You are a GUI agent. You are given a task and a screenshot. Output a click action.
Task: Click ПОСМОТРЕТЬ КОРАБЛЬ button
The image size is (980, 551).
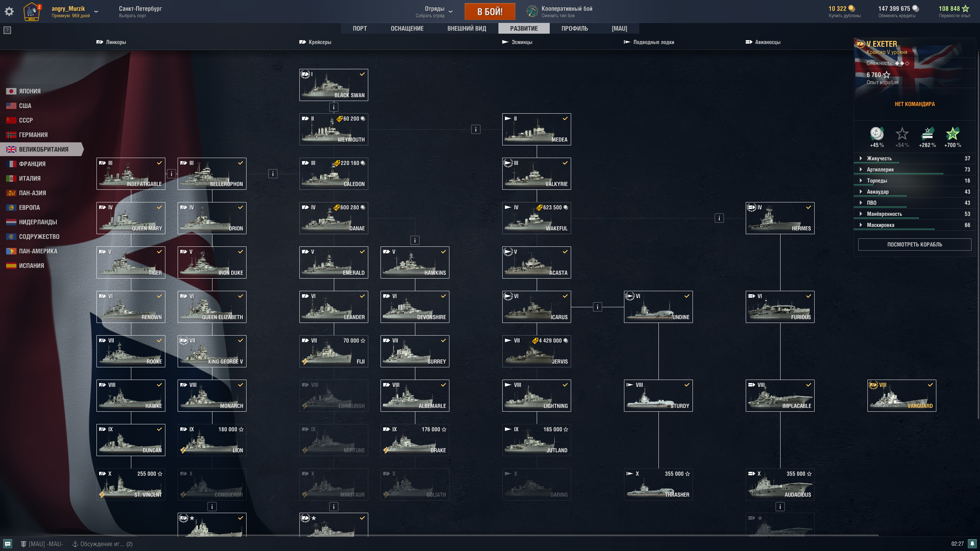[915, 245]
